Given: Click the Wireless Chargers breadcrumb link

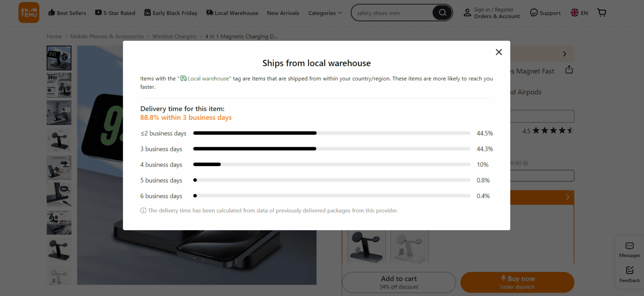Looking at the screenshot, I should 174,36.
